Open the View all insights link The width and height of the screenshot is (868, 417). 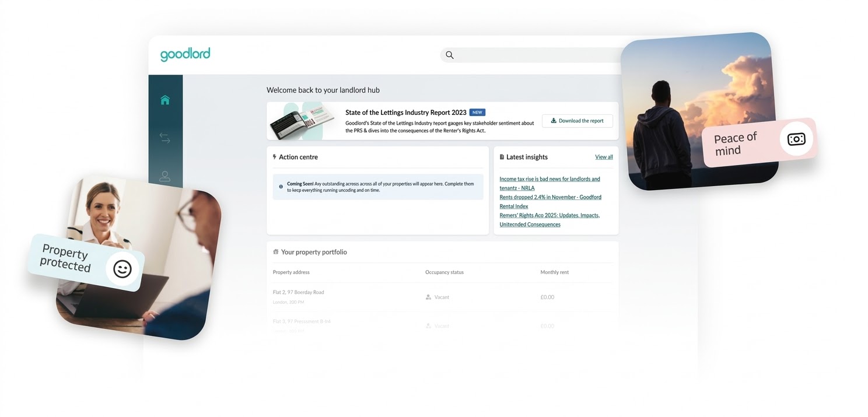coord(604,156)
